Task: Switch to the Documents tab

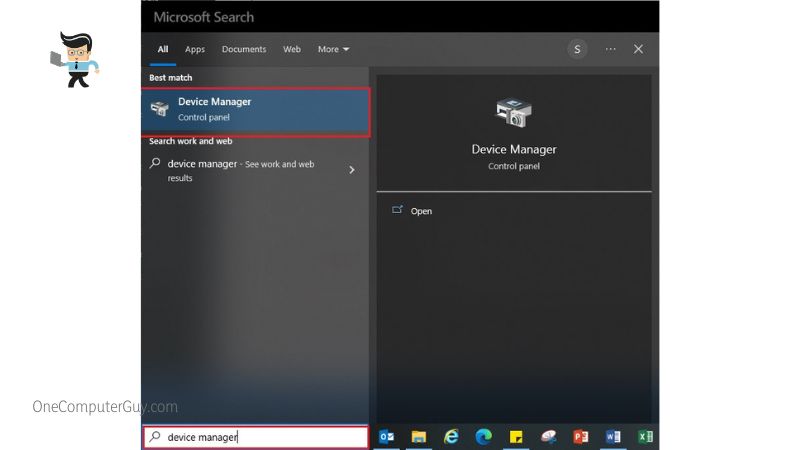Action: coord(244,49)
